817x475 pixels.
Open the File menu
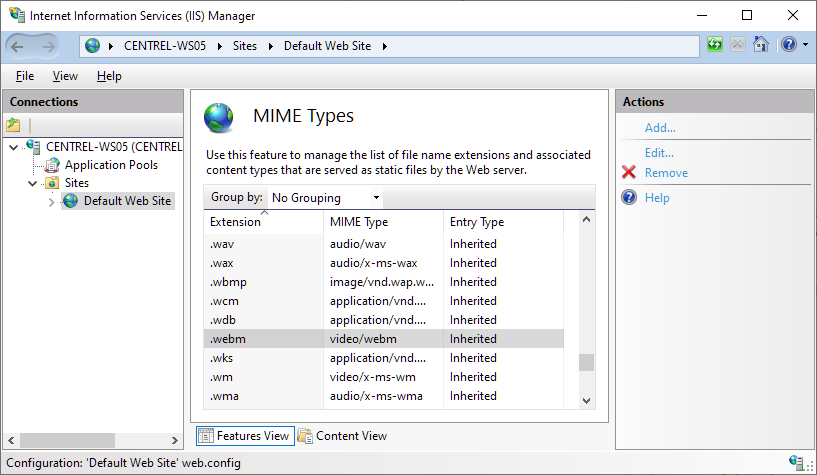[25, 76]
